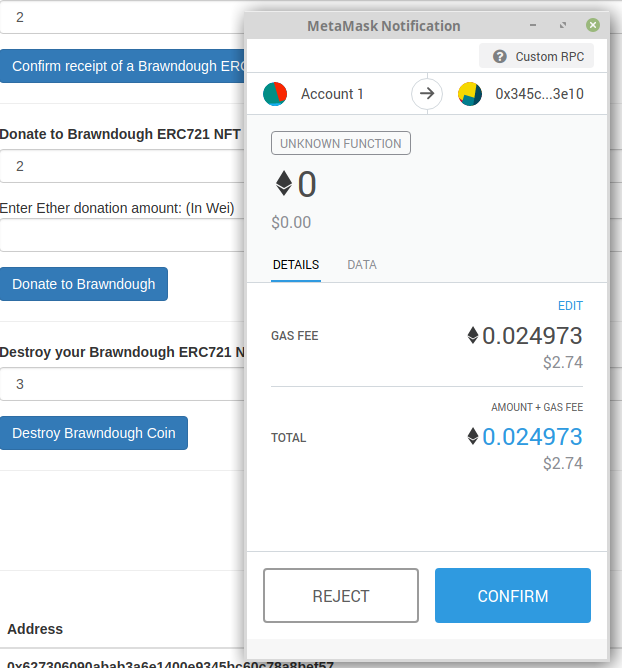
Task: Click the Destroy Brawndough Coin button
Action: (x=93, y=433)
